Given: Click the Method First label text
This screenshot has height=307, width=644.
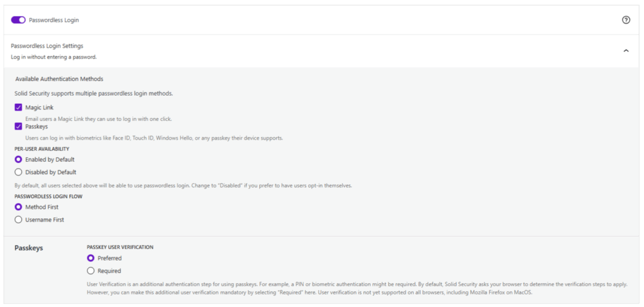Looking at the screenshot, I should click(x=42, y=207).
